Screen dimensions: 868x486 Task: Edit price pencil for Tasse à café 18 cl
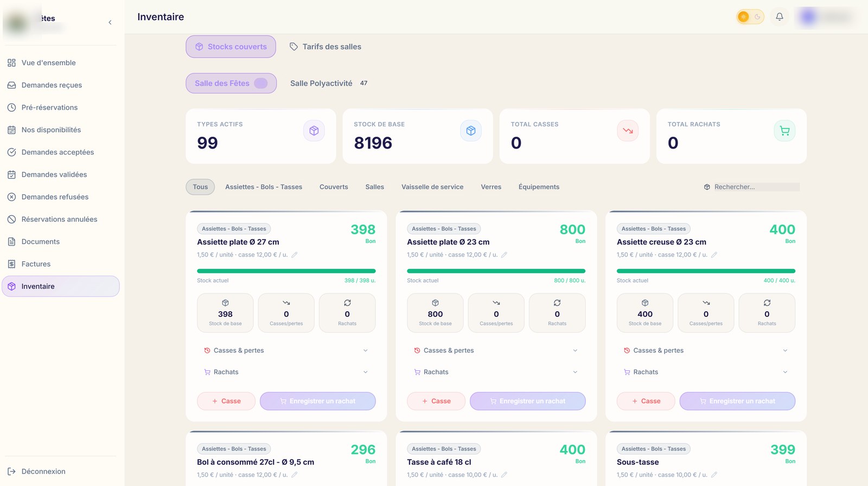[x=504, y=475]
